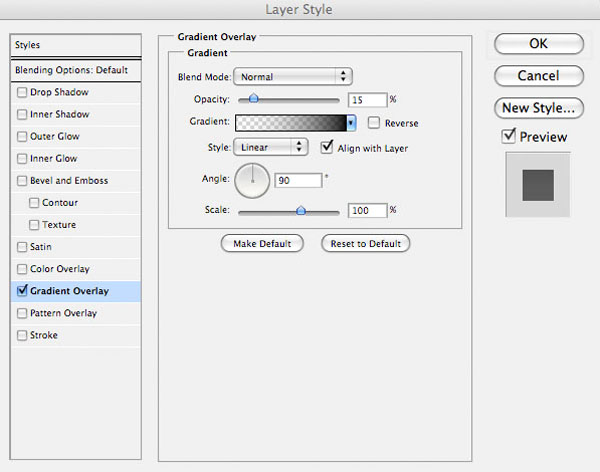Select the Bevel and Emboss entry
Screen dimensions: 600x472
(76, 181)
